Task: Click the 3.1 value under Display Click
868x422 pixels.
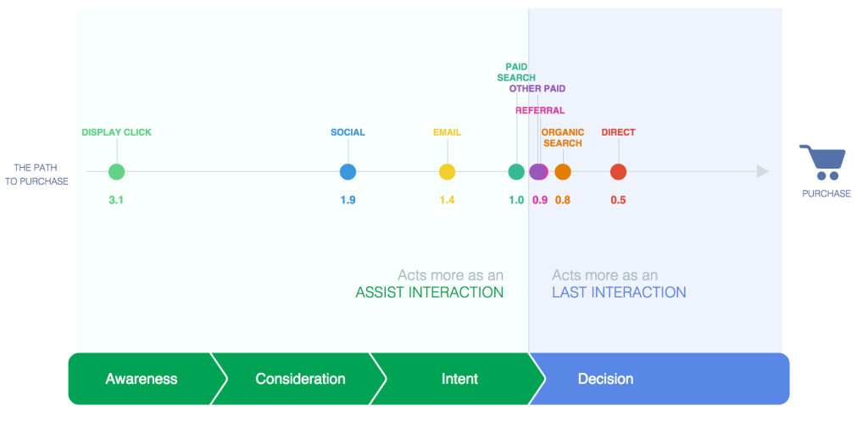Action: coord(116,200)
